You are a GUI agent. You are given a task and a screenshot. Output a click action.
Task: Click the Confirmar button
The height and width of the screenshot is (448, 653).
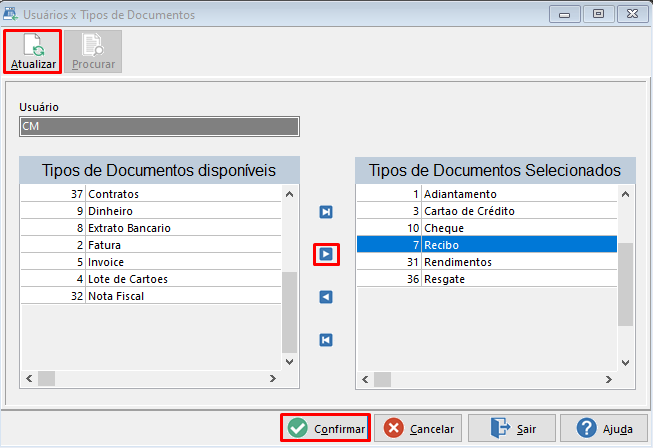[325, 428]
